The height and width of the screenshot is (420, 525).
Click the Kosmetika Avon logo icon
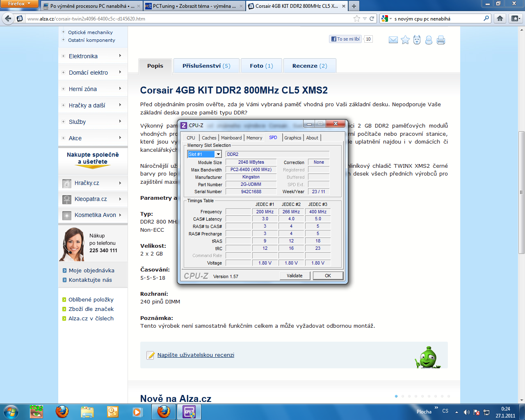pos(67,215)
